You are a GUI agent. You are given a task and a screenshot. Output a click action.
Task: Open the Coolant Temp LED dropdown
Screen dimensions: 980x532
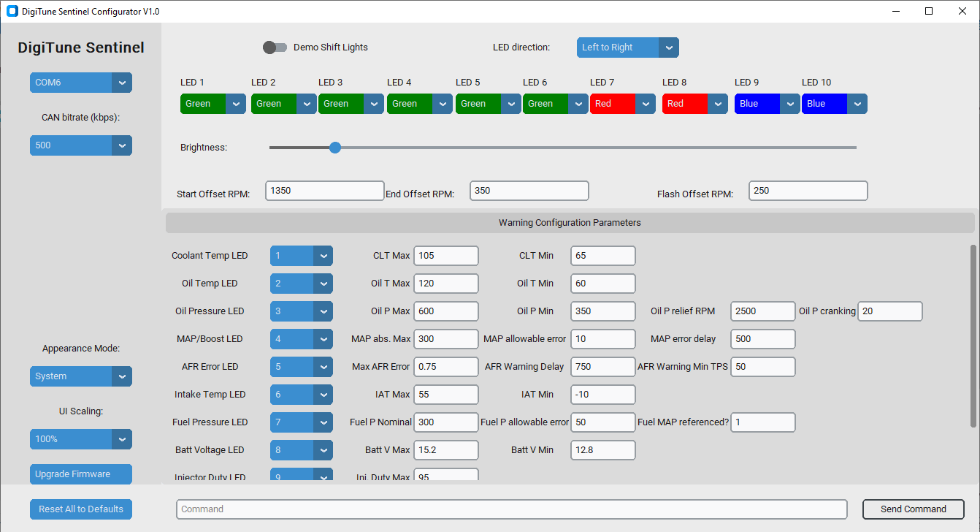click(x=302, y=256)
